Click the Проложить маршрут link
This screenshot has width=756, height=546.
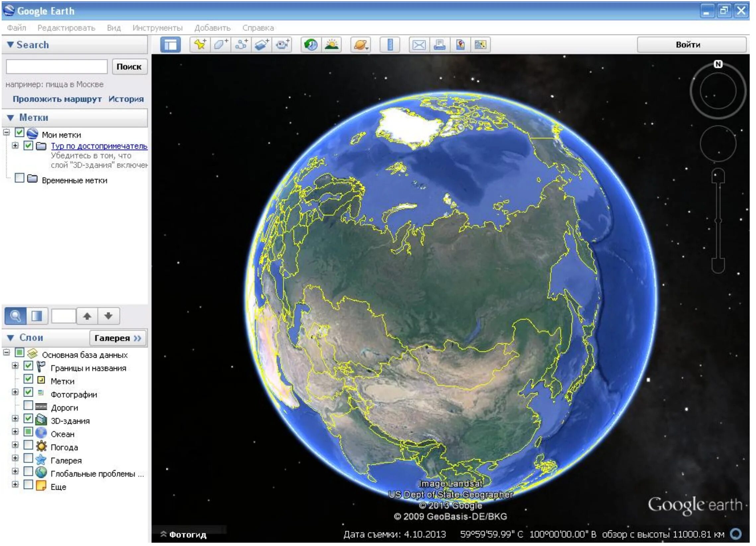57,99
